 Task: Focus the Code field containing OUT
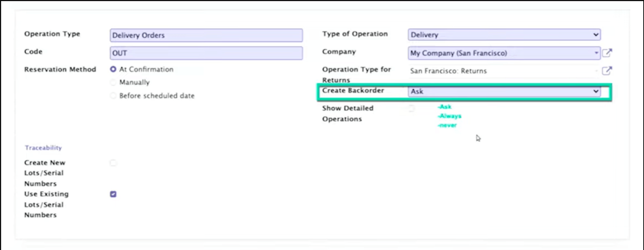tap(206, 53)
